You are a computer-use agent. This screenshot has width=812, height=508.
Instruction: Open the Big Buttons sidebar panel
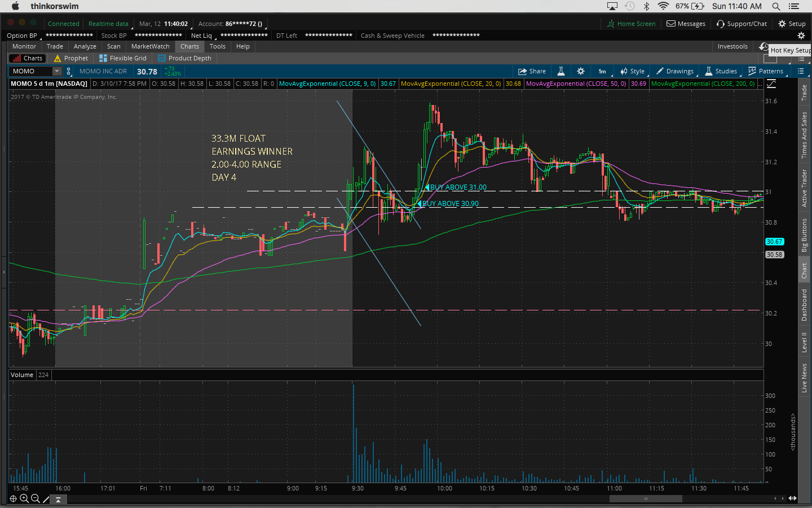tap(804, 235)
